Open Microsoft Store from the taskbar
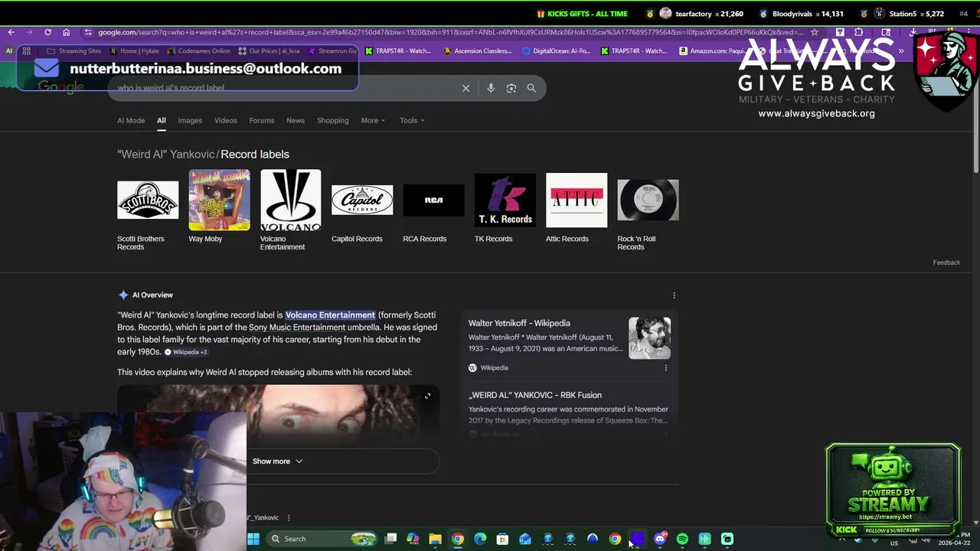This screenshot has height=551, width=980. click(502, 539)
